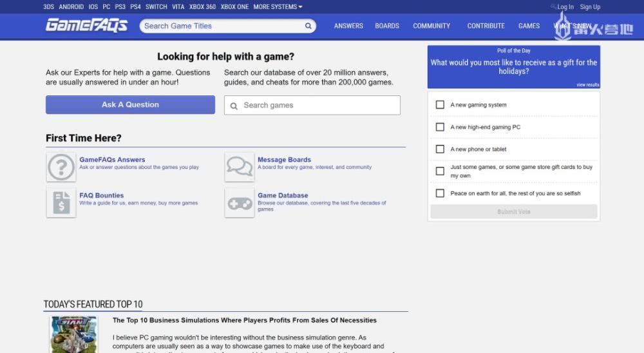The image size is (644, 353).
Task: Click the Submit Vote button
Action: click(513, 212)
